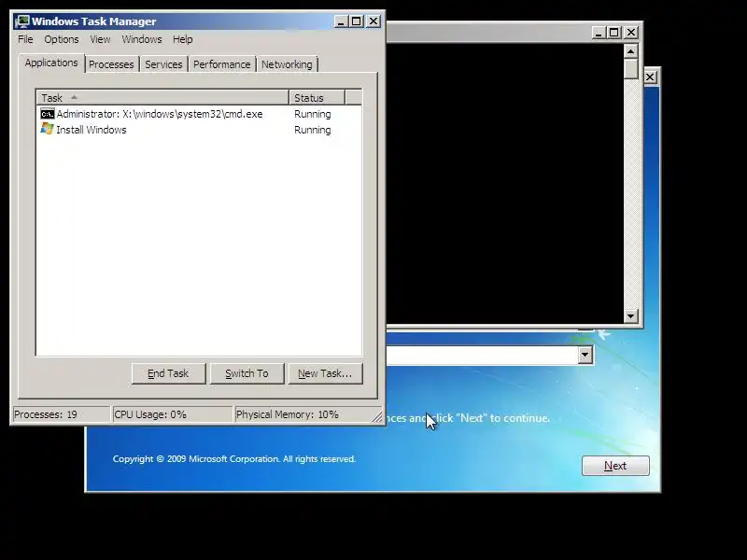Minimize the command prompt window
Screen dimensions: 747x560
[x=599, y=33]
